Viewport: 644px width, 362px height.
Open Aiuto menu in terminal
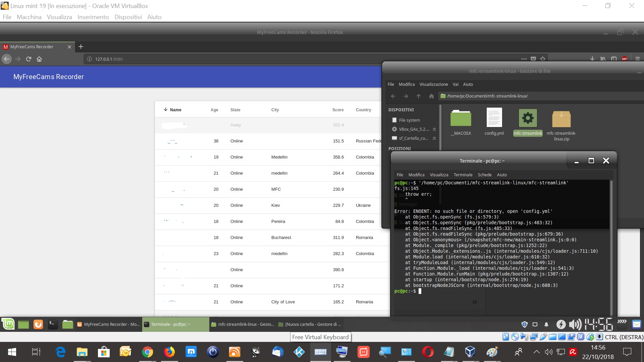[502, 175]
